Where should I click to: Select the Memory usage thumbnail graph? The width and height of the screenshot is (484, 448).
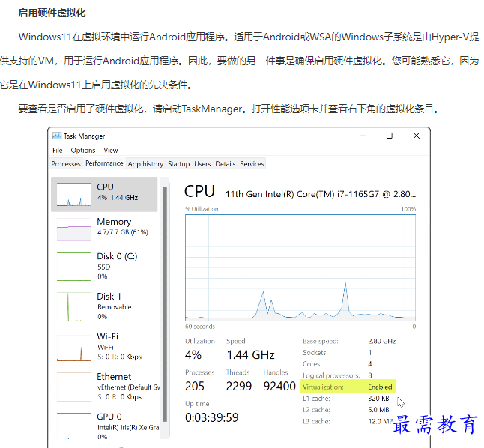pyautogui.click(x=74, y=229)
